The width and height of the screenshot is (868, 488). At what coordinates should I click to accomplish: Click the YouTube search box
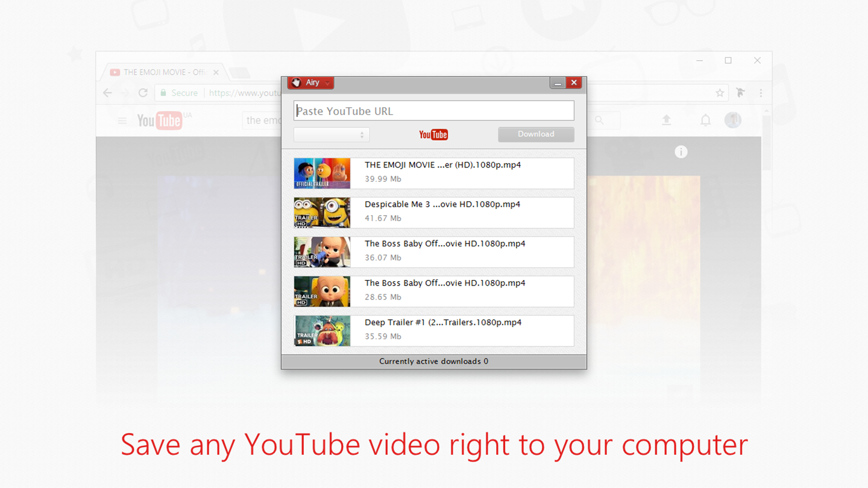click(x=262, y=120)
